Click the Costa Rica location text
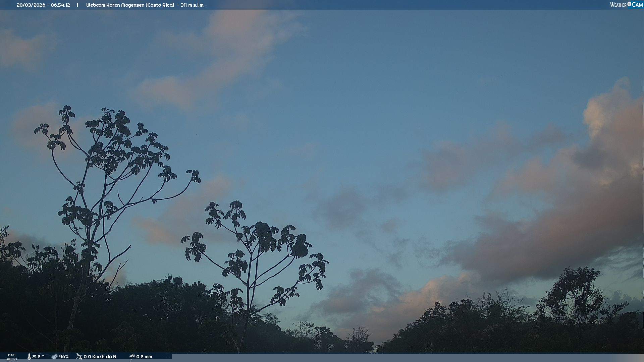This screenshot has width=644, height=362. click(x=160, y=5)
